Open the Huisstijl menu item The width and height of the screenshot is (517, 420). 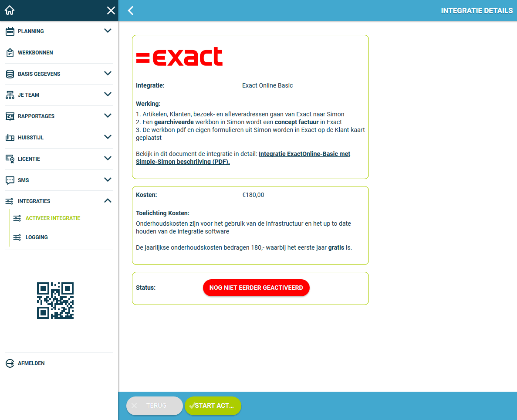click(59, 138)
